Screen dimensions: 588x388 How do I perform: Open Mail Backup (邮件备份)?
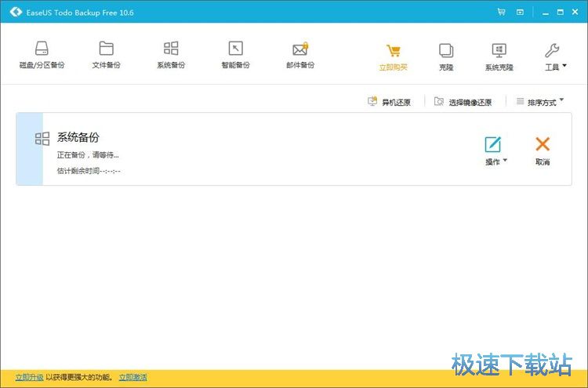coord(299,55)
